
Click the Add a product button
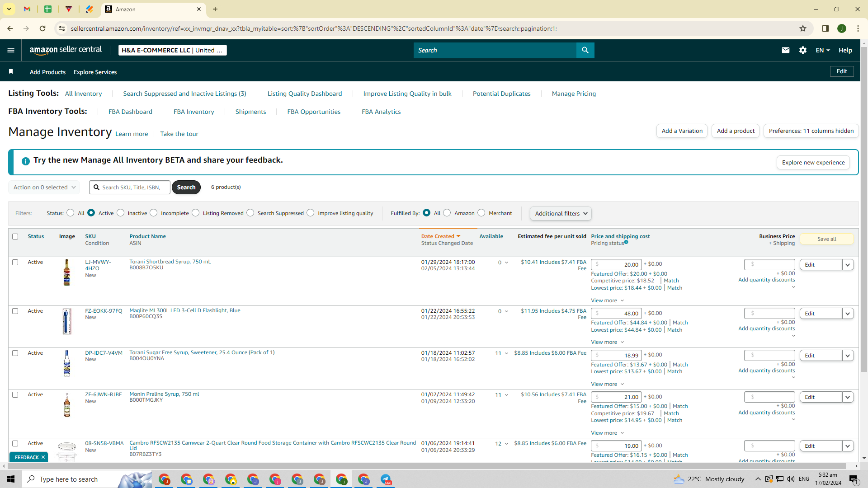736,131
